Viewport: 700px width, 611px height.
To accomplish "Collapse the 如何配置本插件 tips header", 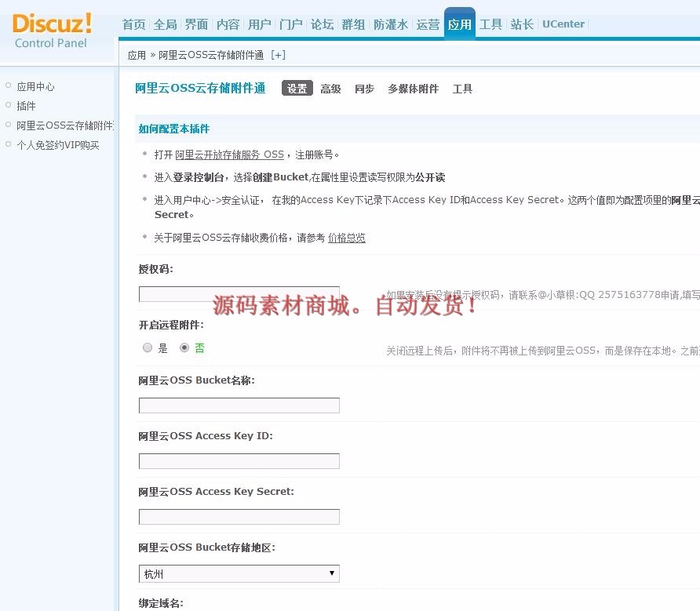I will pyautogui.click(x=174, y=129).
